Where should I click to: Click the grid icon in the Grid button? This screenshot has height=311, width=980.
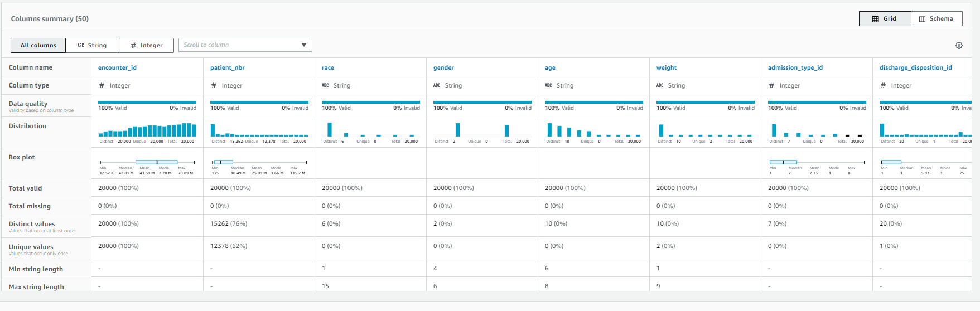tap(875, 19)
